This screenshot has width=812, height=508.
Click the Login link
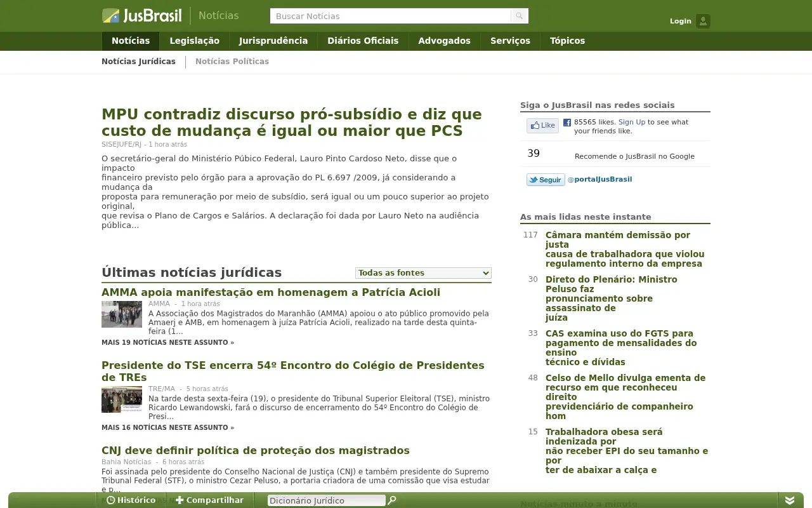[x=680, y=21]
